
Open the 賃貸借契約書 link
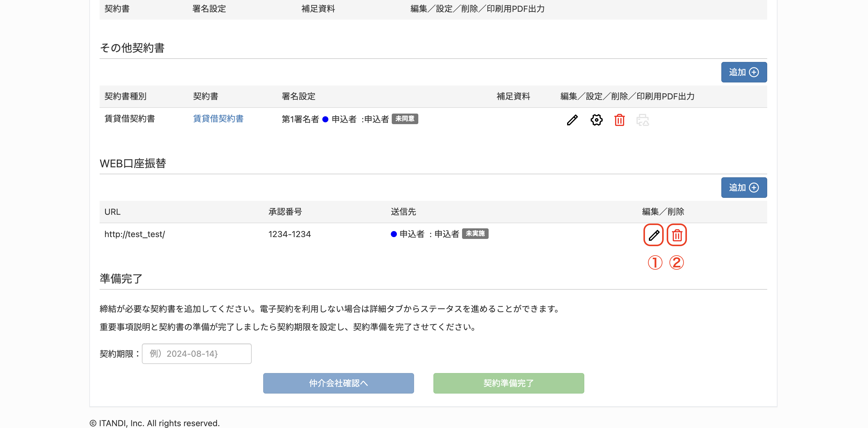(x=218, y=119)
